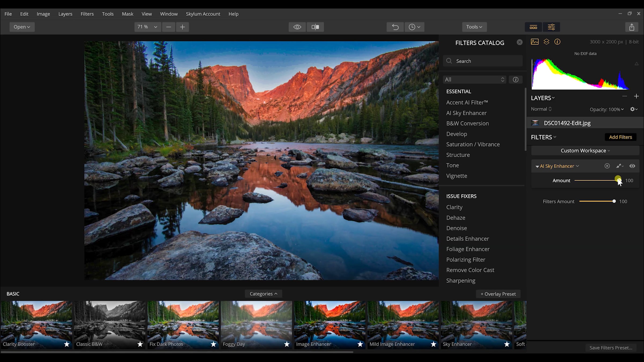Viewport: 644px width, 362px height.
Task: Open the history clock icon
Action: [x=414, y=27]
